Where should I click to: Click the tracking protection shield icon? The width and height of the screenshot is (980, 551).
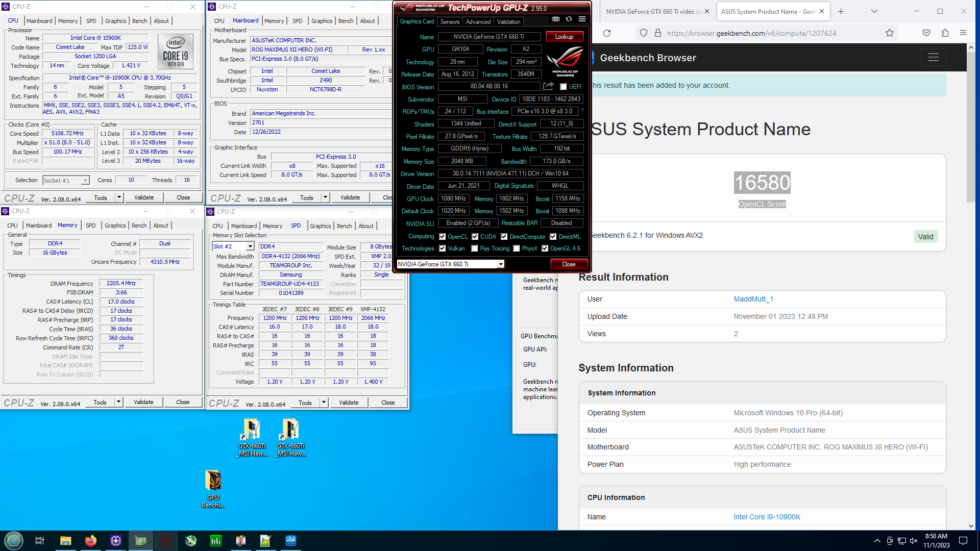[x=644, y=33]
